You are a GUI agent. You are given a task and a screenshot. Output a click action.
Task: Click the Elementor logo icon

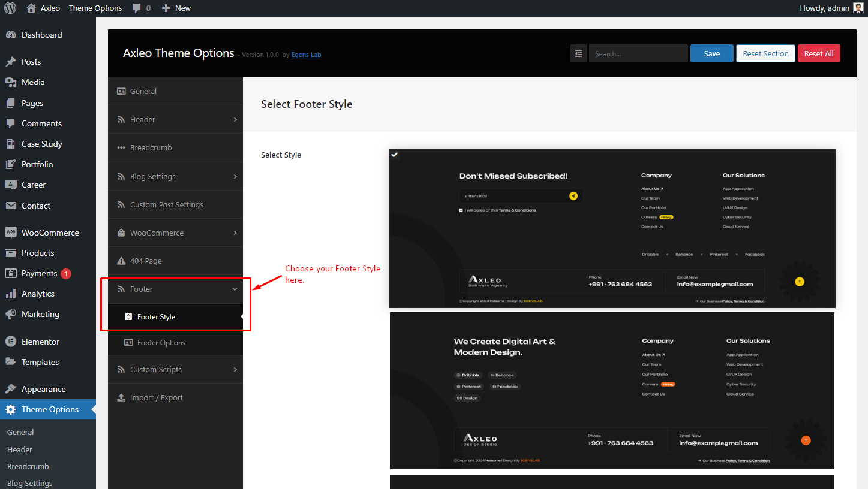(11, 342)
